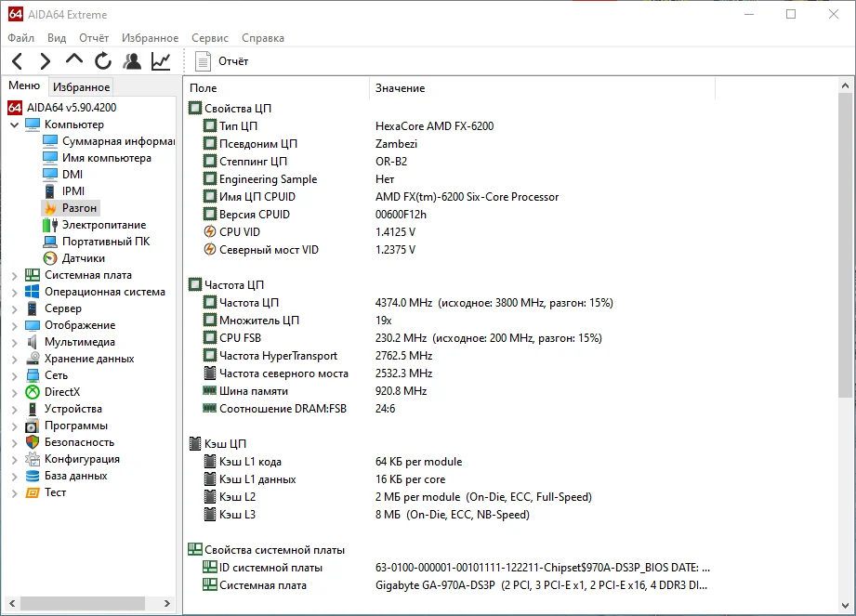856x616 pixels.
Task: Expand the Тест tree node
Action: [15, 493]
